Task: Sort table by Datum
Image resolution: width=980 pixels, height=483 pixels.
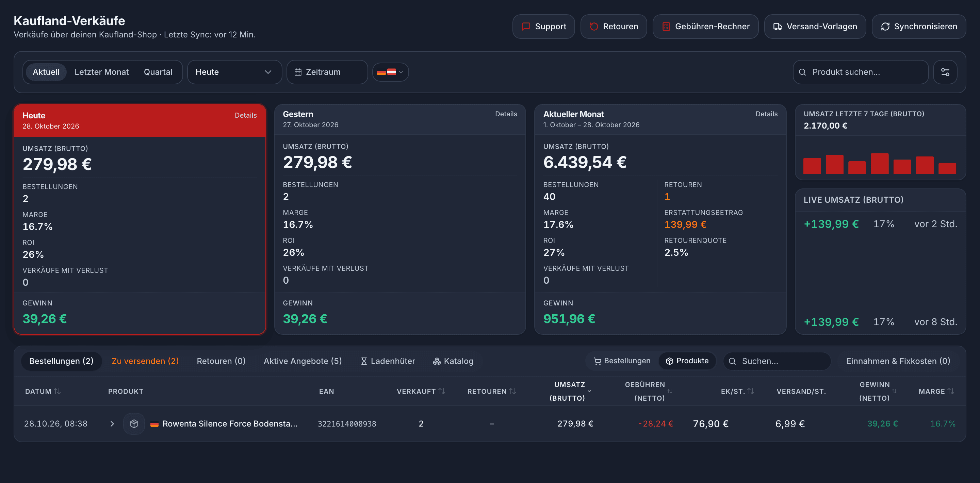Action: (43, 392)
